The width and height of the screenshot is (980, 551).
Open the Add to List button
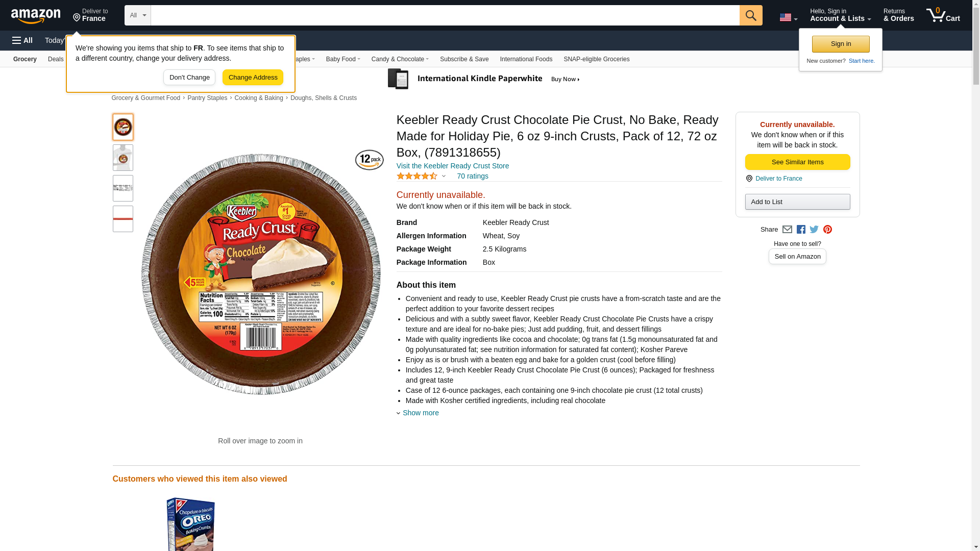tap(797, 202)
